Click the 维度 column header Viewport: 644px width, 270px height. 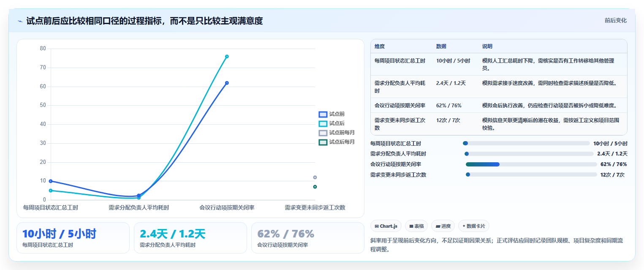[380, 46]
